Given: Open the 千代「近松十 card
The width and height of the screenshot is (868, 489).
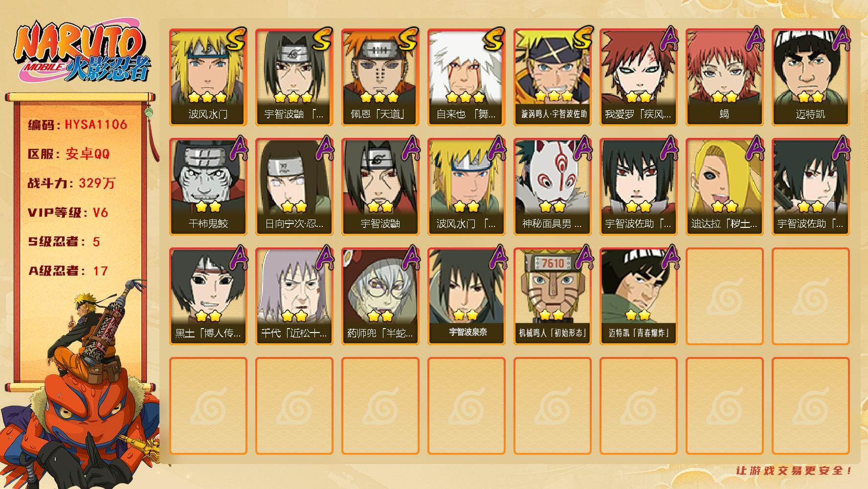Looking at the screenshot, I should (294, 296).
